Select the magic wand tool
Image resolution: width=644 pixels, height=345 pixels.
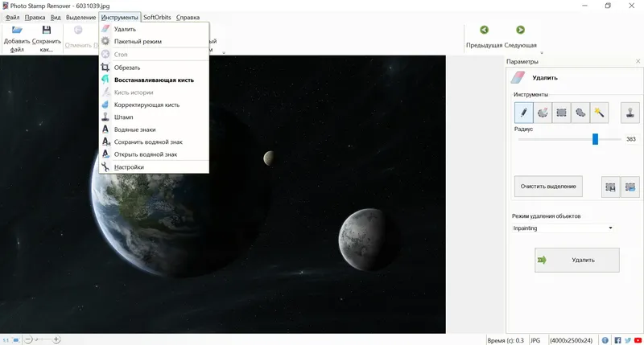(599, 113)
